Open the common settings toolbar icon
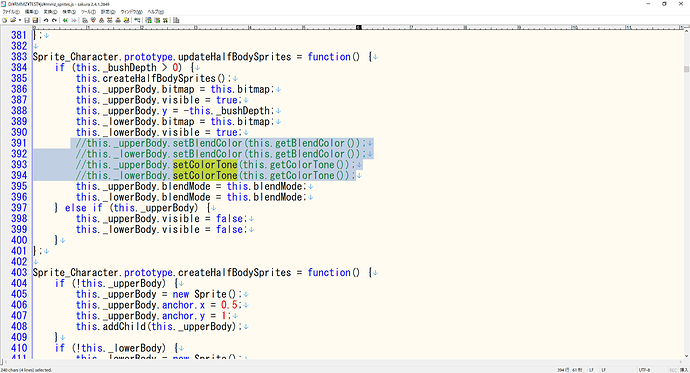Screen dimensions: 690x373 [x=165, y=20]
